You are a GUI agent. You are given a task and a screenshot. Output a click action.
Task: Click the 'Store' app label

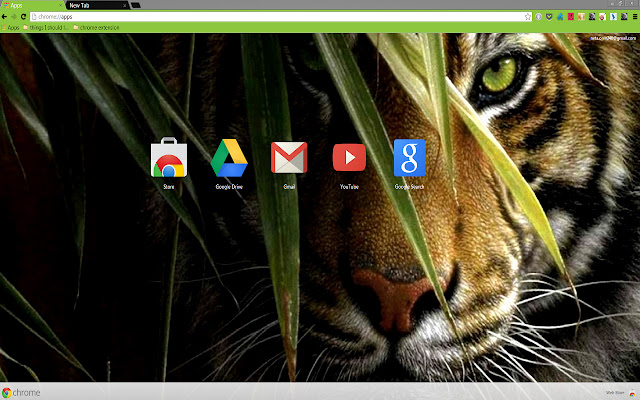(169, 187)
